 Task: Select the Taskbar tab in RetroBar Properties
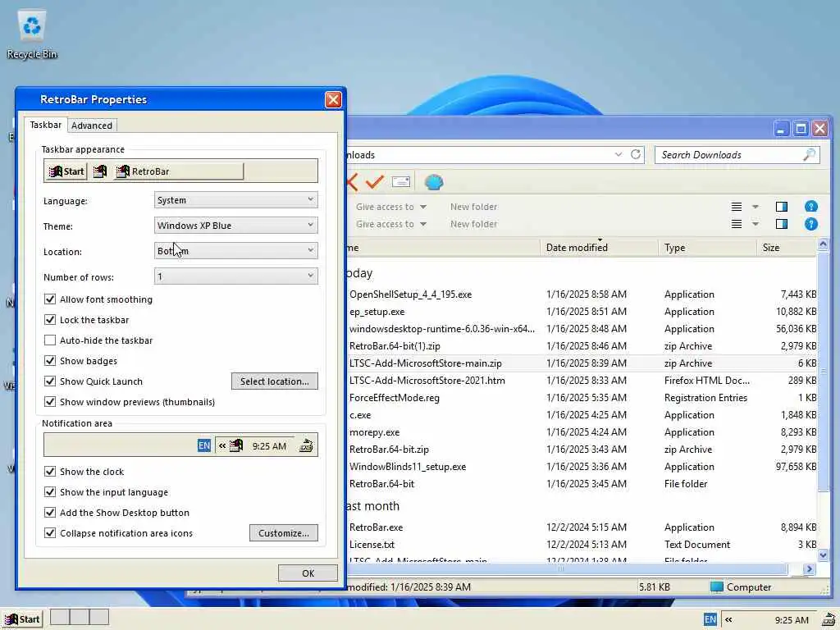click(46, 125)
